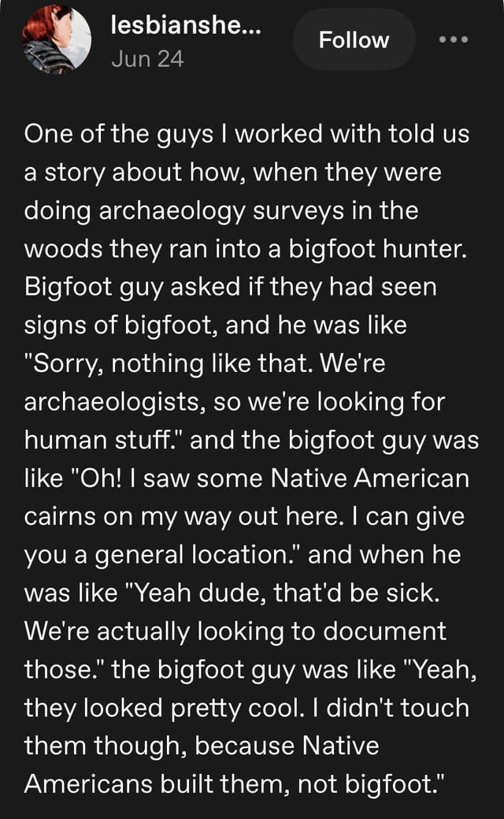Click the post's first line starting 'One of the guys'

click(246, 134)
